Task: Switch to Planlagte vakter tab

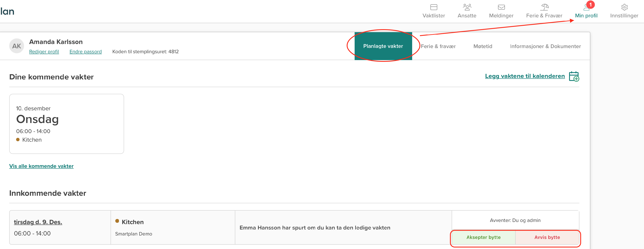Action: pos(383,46)
